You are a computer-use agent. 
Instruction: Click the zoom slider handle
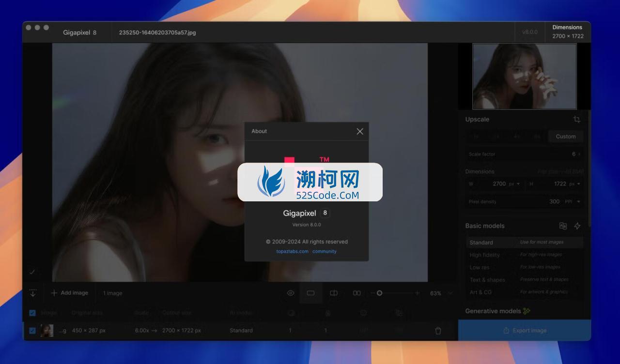click(x=379, y=293)
